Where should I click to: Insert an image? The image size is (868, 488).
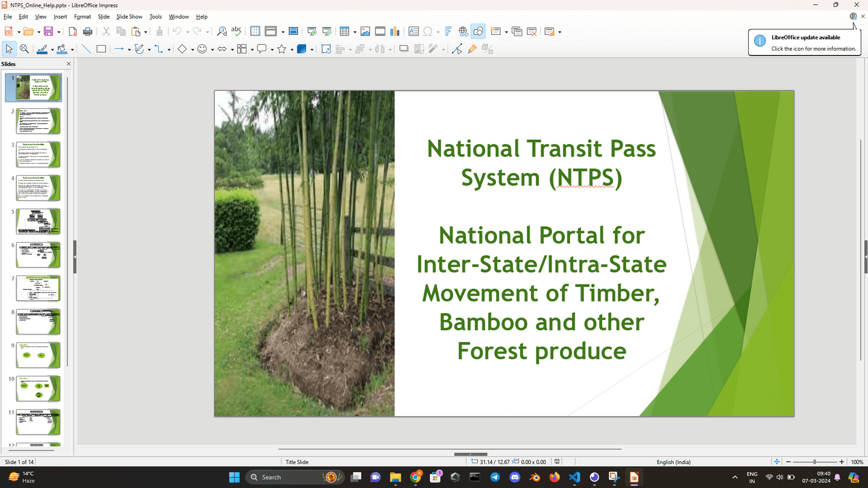click(365, 31)
